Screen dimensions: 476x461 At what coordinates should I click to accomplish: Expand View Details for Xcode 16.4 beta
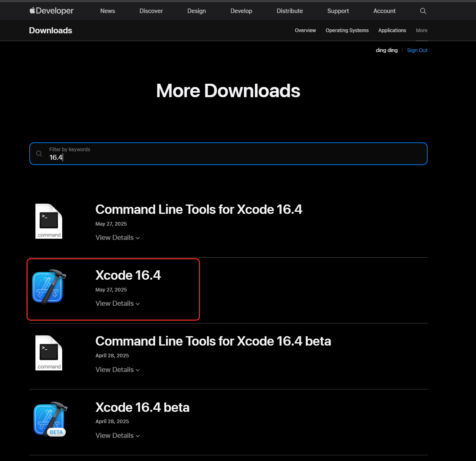[x=117, y=435]
